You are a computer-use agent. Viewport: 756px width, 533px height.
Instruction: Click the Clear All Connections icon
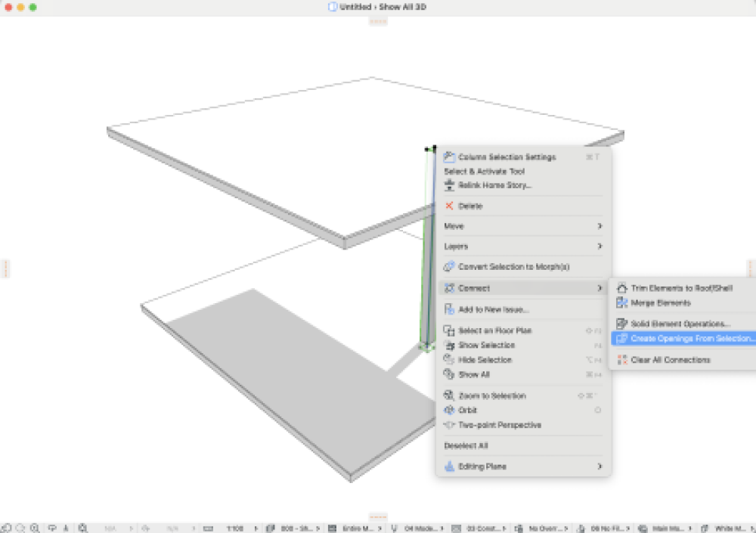coord(622,361)
